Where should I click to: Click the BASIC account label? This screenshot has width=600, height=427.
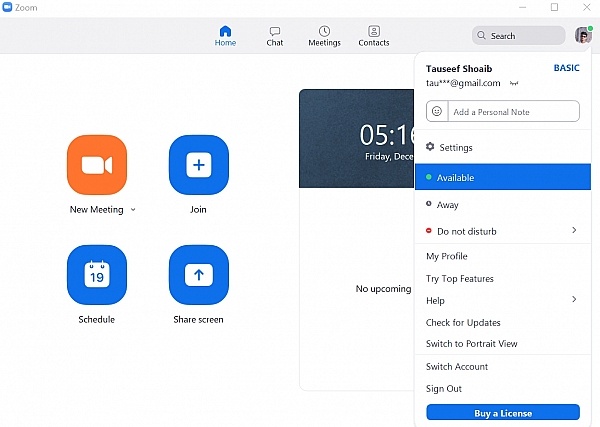pyautogui.click(x=566, y=68)
